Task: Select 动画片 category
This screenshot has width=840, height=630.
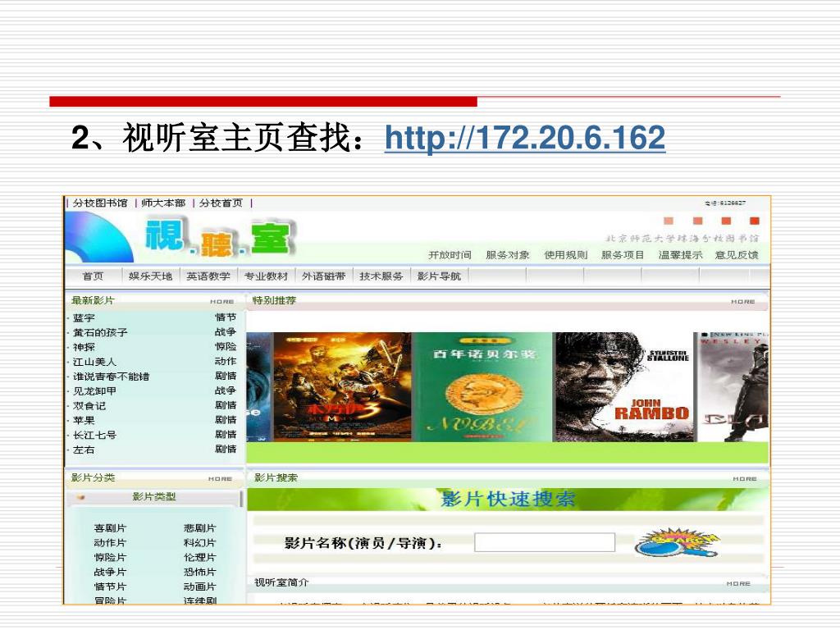Action: (x=199, y=587)
